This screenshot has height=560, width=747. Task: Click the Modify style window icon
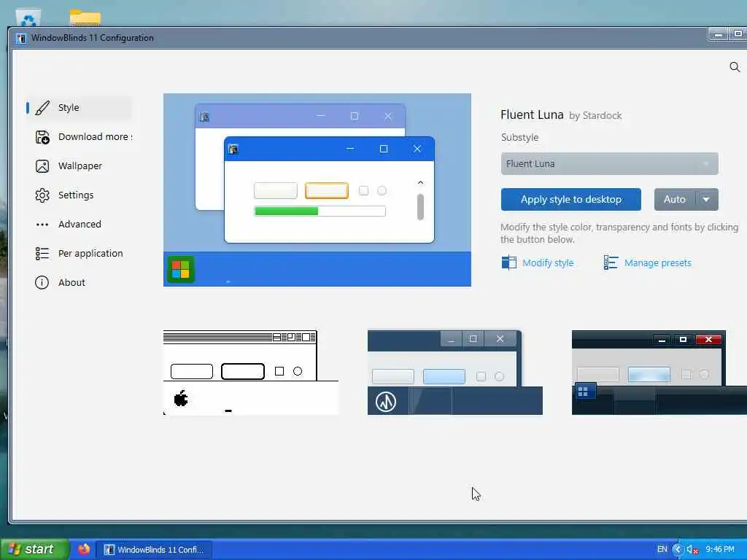(x=508, y=262)
